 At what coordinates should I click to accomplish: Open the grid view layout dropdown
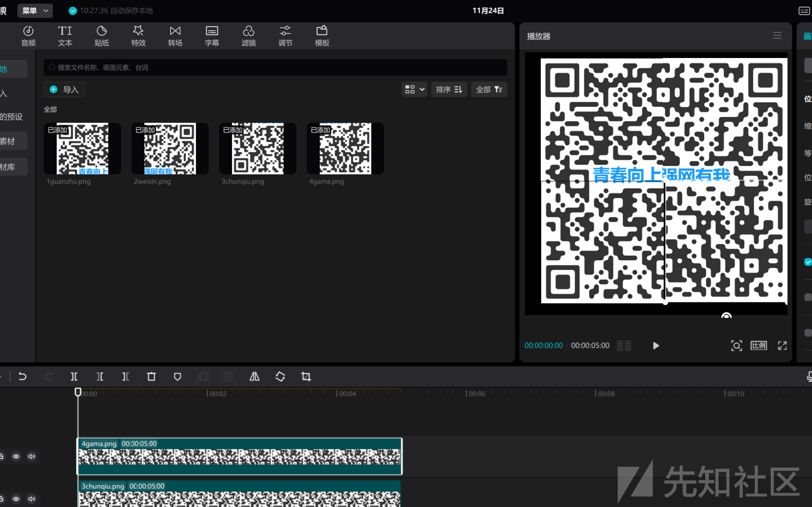pyautogui.click(x=414, y=89)
